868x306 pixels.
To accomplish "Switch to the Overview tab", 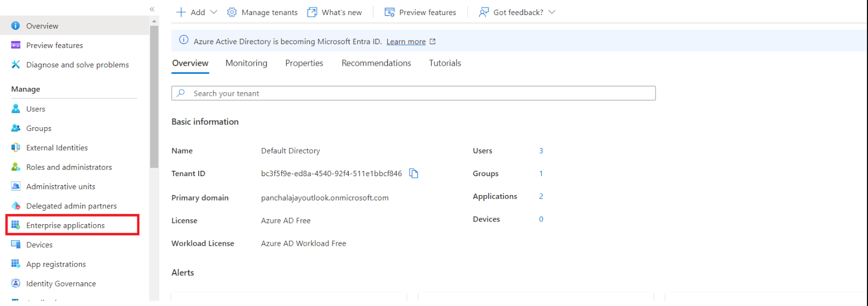I will coord(190,63).
